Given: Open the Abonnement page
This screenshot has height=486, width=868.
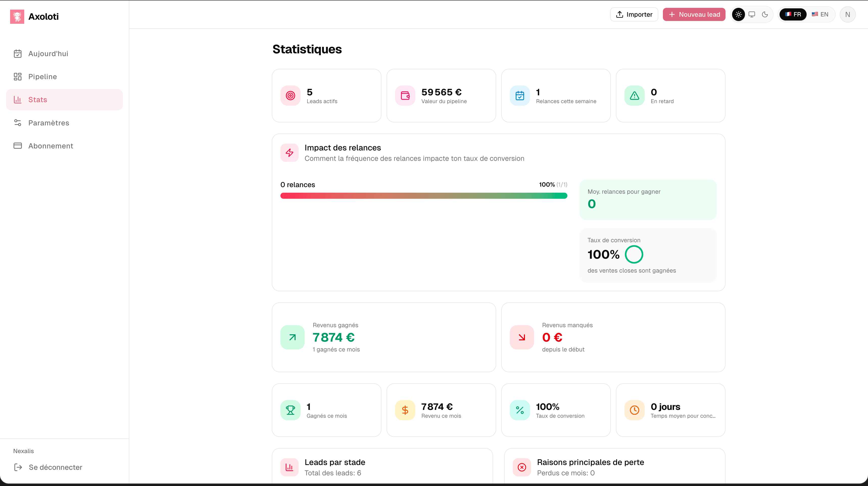Looking at the screenshot, I should pyautogui.click(x=64, y=146).
